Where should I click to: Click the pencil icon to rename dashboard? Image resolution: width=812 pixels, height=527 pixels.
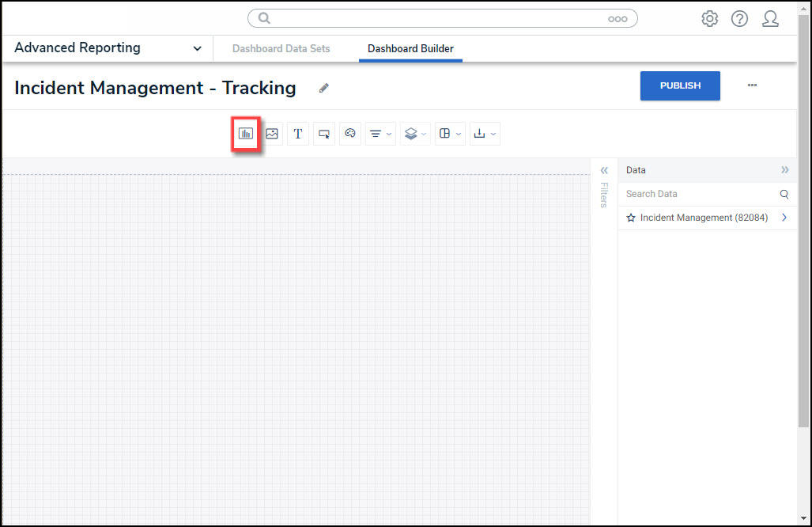323,88
